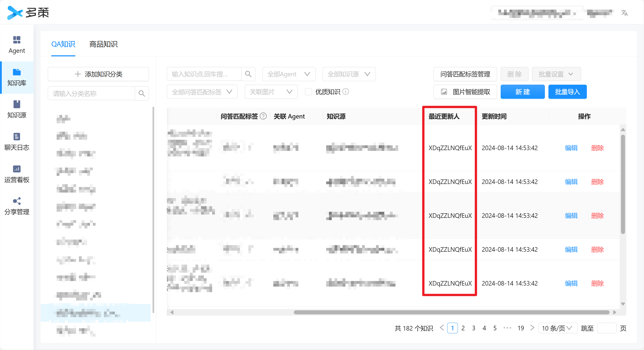
Task: Open the 知识库 sidebar section
Action: pos(17,77)
